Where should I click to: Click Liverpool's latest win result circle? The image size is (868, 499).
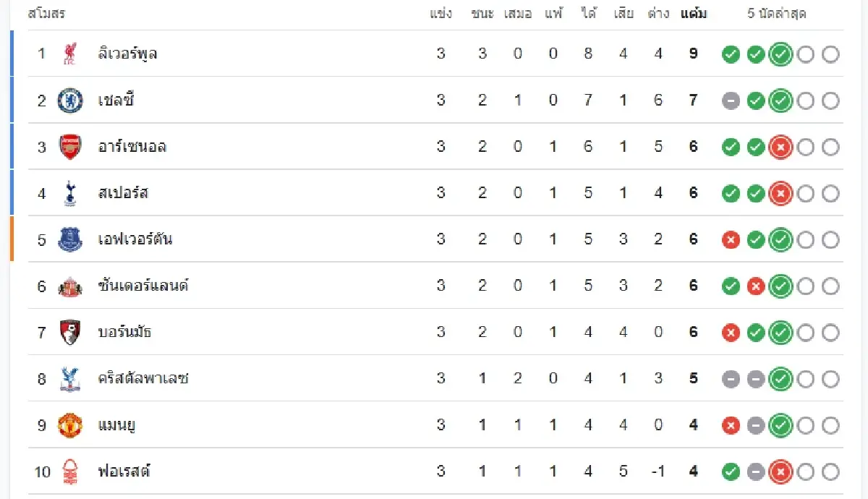[780, 54]
